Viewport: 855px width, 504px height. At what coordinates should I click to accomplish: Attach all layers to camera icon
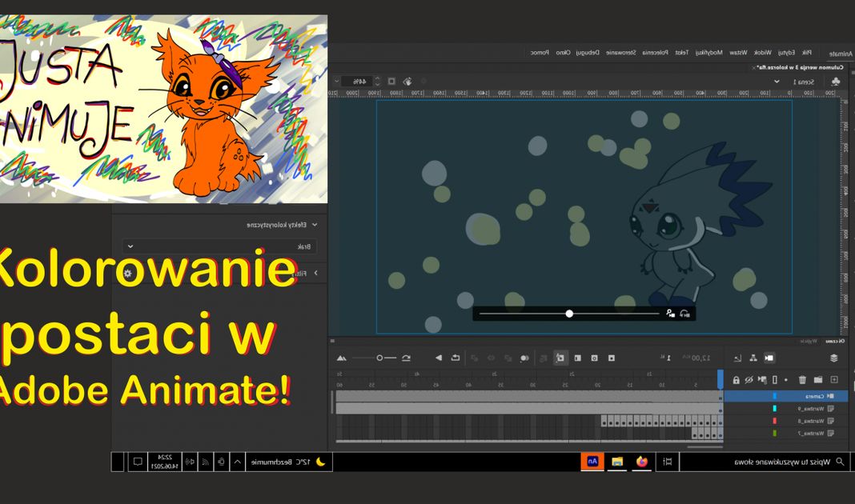762,380
